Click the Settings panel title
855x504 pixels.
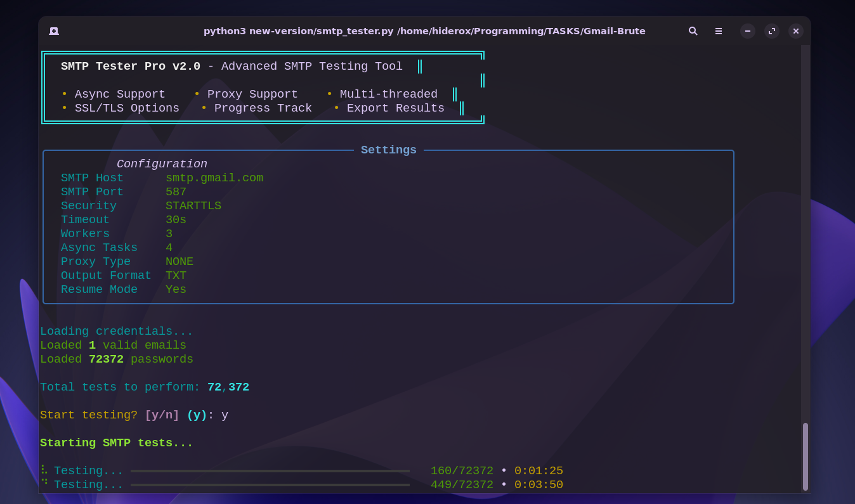[x=388, y=150]
